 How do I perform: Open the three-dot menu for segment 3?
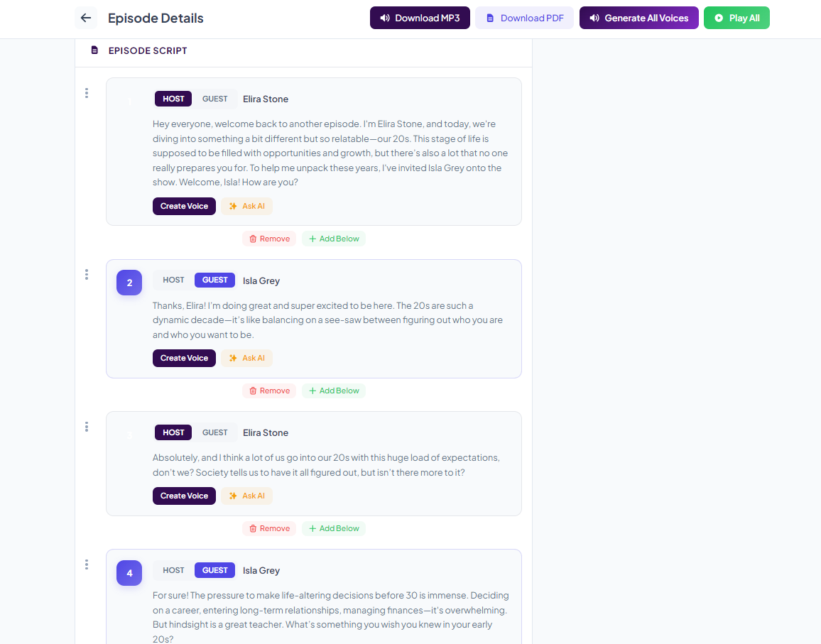(87, 427)
